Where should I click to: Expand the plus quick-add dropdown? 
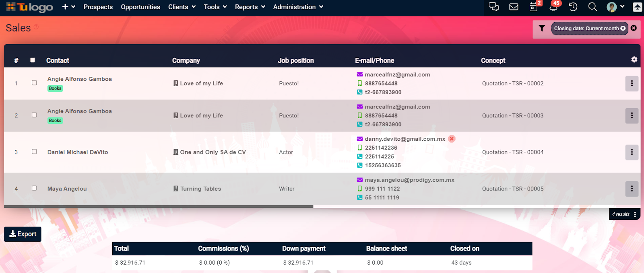point(69,7)
